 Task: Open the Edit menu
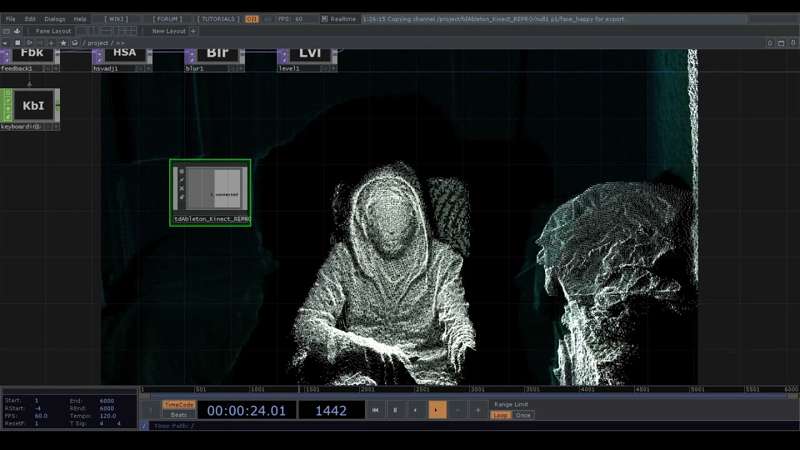click(x=30, y=19)
